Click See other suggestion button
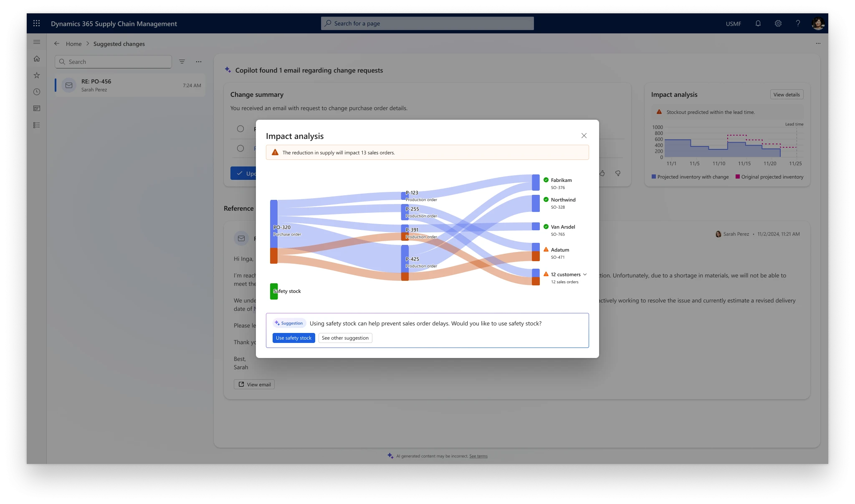Viewport: 855px width, 504px height. pos(345,338)
